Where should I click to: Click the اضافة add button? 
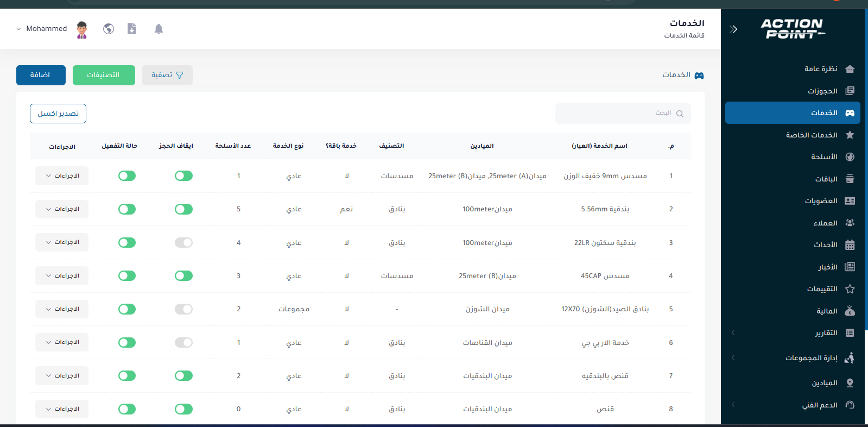[41, 75]
